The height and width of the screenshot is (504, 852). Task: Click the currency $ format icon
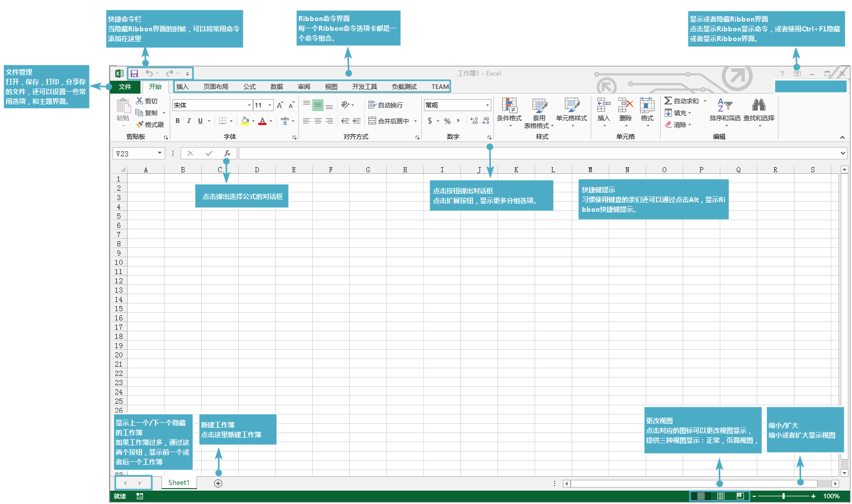(x=430, y=121)
